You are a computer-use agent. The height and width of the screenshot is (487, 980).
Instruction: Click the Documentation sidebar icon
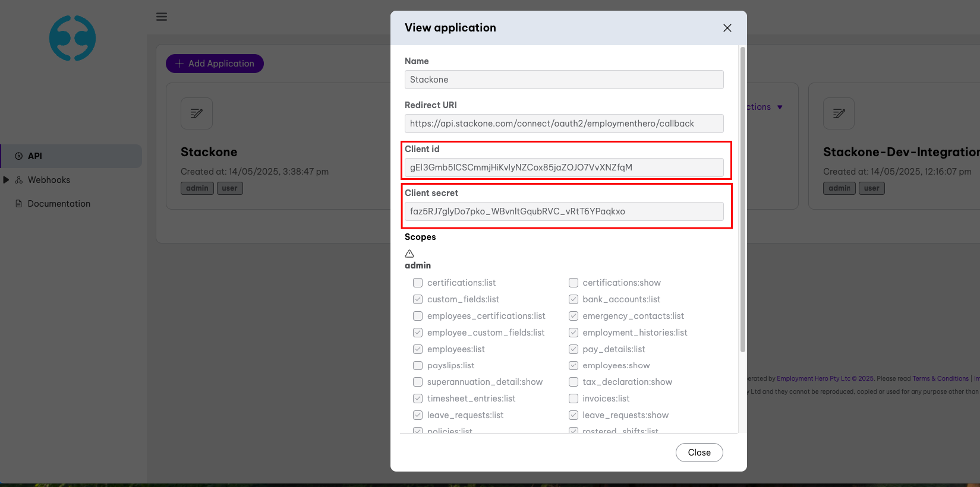pos(19,204)
